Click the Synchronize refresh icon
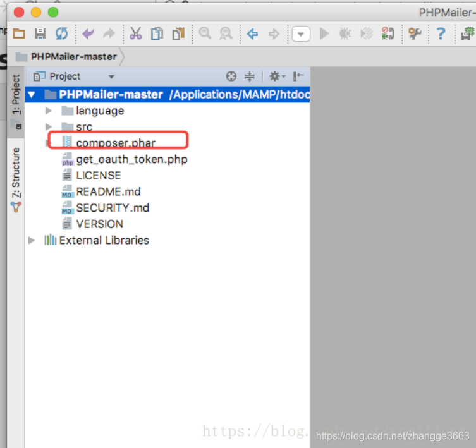 [61, 33]
